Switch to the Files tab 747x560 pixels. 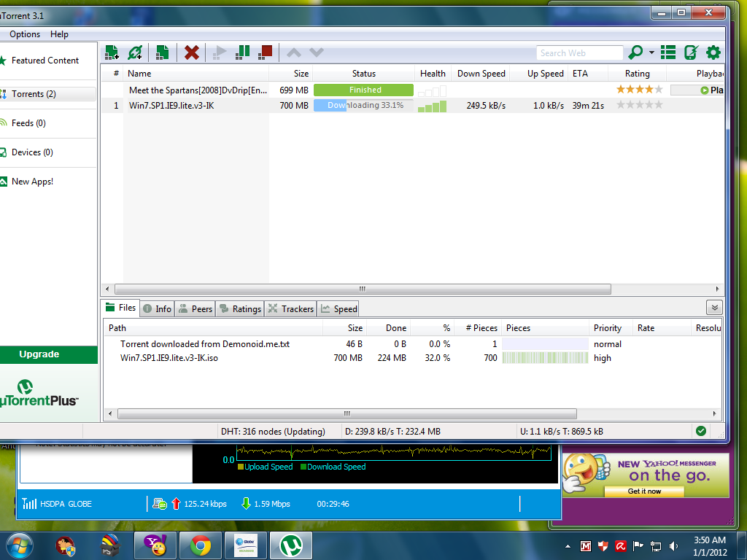(121, 308)
